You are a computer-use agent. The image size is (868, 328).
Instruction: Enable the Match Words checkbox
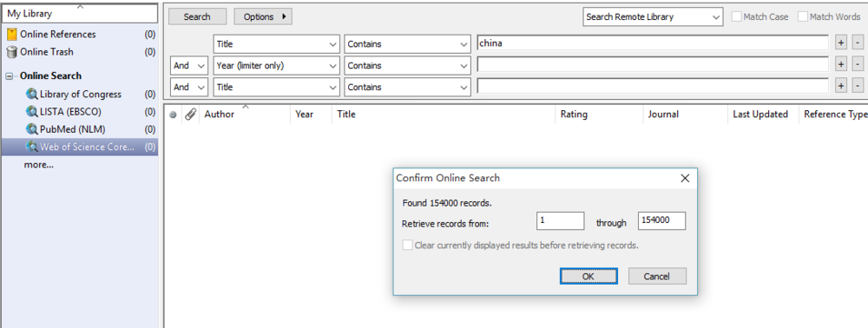[803, 16]
